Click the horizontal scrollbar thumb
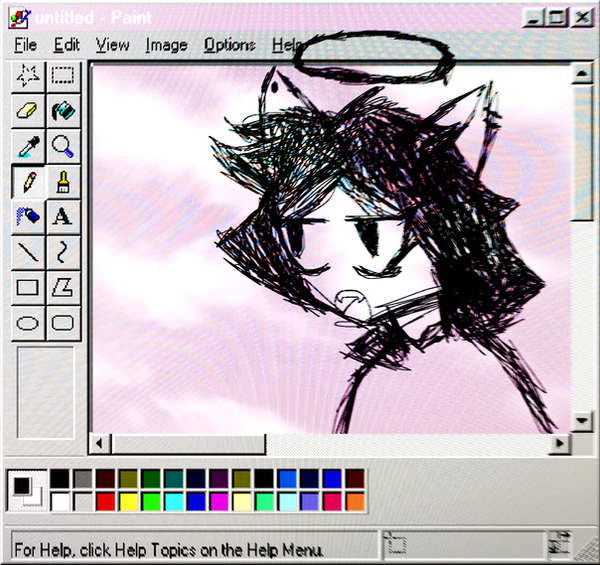Viewport: 600px width, 565px height. click(x=188, y=444)
